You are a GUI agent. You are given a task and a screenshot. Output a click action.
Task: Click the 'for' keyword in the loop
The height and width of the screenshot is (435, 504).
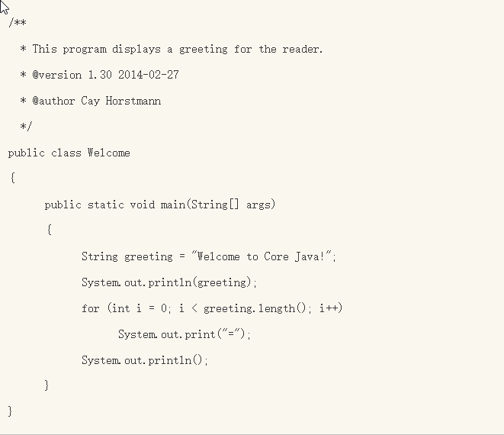90,308
